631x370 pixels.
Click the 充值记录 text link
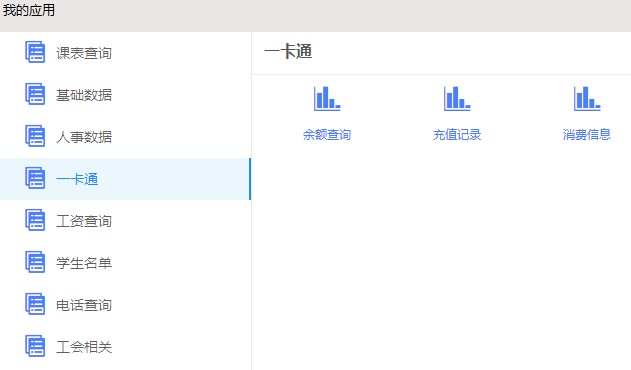click(457, 134)
